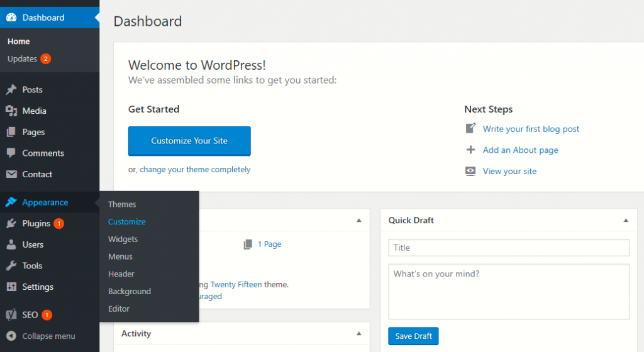644x352 pixels.
Task: Open 'Write your first blog post' link
Action: [531, 129]
